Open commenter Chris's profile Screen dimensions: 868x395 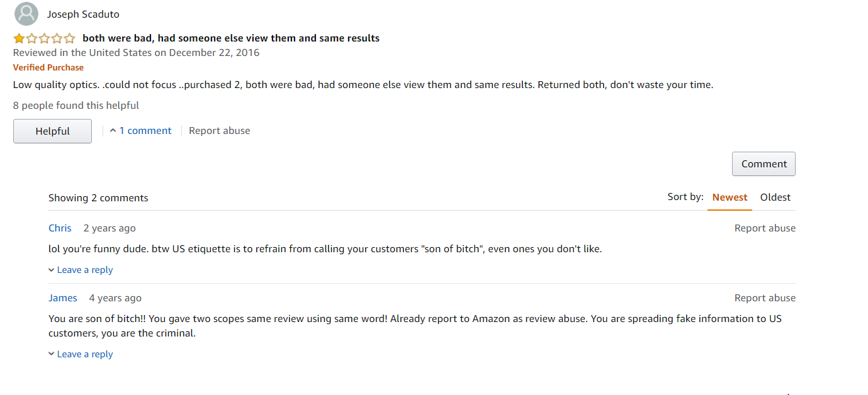click(x=60, y=228)
